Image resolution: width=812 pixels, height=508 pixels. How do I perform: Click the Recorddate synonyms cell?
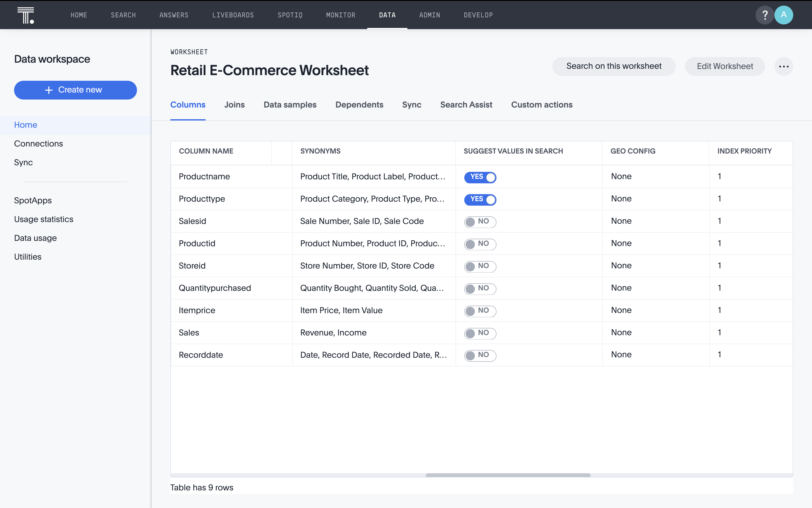(374, 355)
